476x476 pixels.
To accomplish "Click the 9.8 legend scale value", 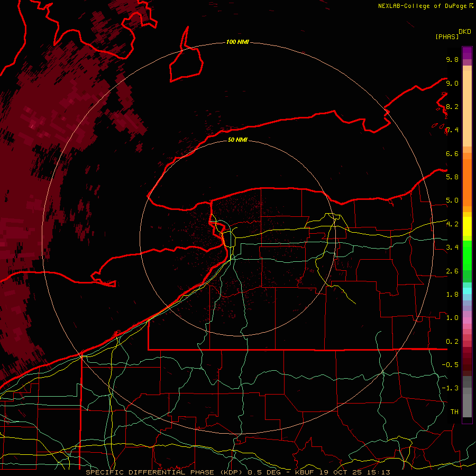I will pyautogui.click(x=452, y=59).
